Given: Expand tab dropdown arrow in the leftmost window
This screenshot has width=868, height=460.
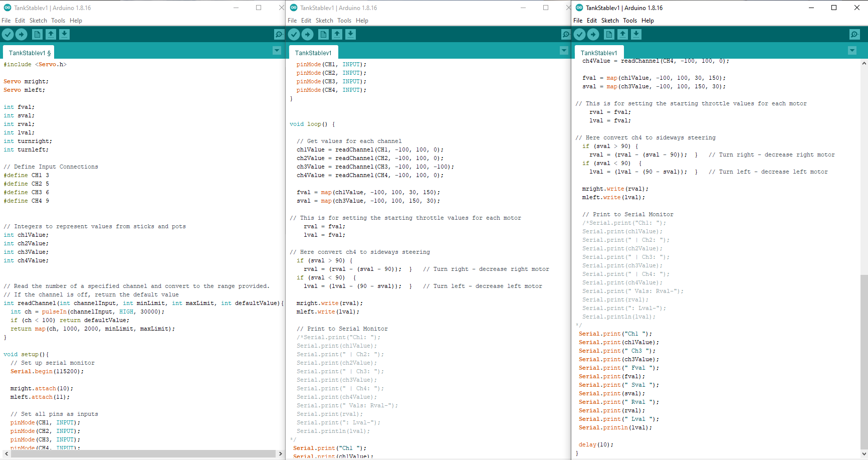Looking at the screenshot, I should click(277, 51).
